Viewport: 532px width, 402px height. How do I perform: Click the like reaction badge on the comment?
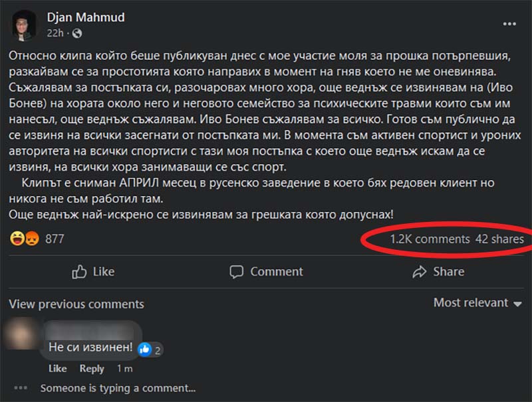[145, 349]
